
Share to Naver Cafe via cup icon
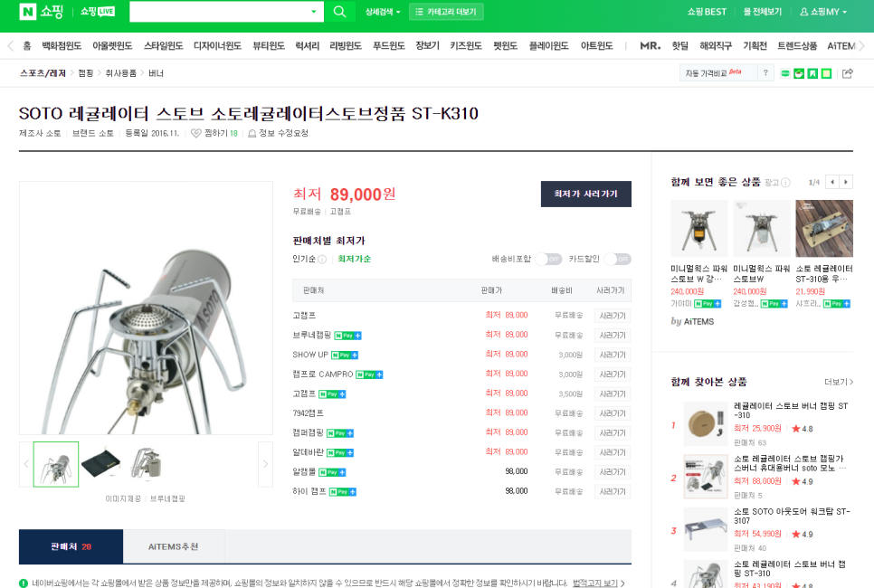(x=799, y=73)
